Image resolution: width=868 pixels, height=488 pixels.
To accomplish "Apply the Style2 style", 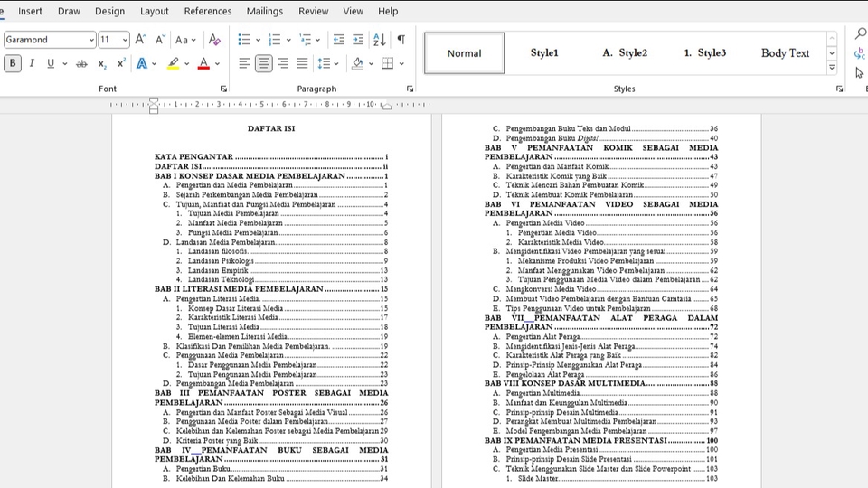I will tap(625, 53).
